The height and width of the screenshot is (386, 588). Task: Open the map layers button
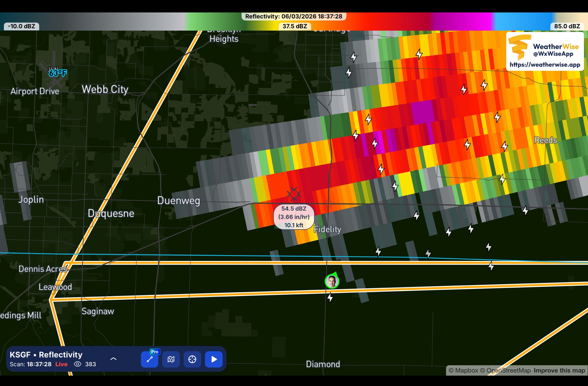171,359
